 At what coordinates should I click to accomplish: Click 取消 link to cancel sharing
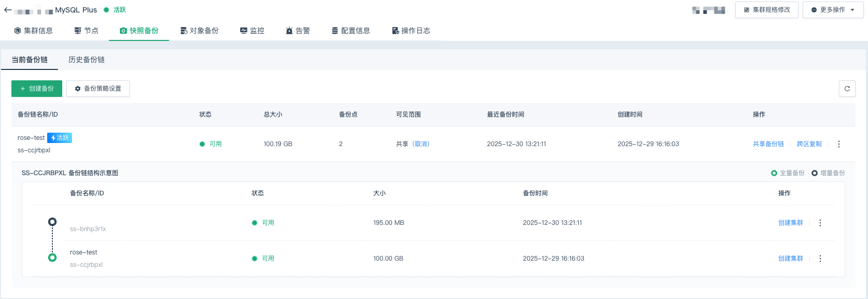coord(421,144)
